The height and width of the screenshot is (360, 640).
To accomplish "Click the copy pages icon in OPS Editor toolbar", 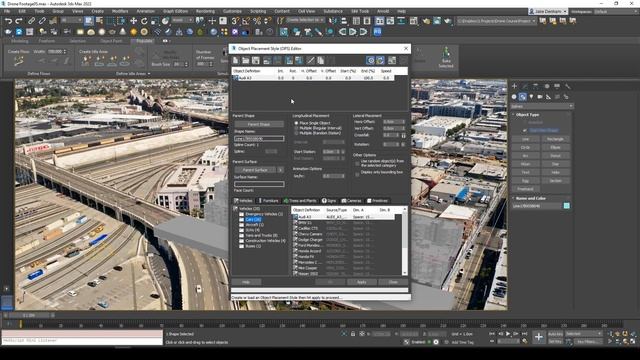I will pyautogui.click(x=321, y=60).
